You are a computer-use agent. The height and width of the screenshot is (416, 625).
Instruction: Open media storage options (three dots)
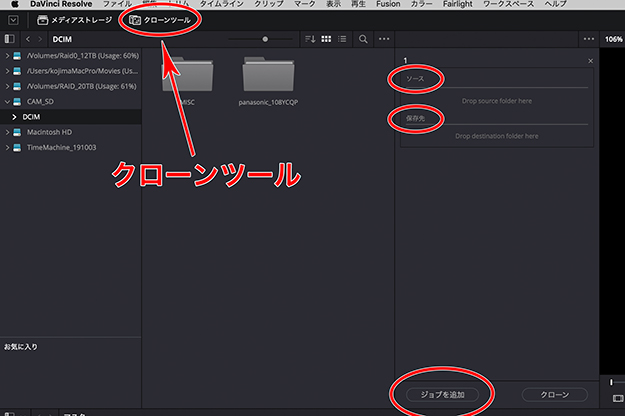pos(384,39)
